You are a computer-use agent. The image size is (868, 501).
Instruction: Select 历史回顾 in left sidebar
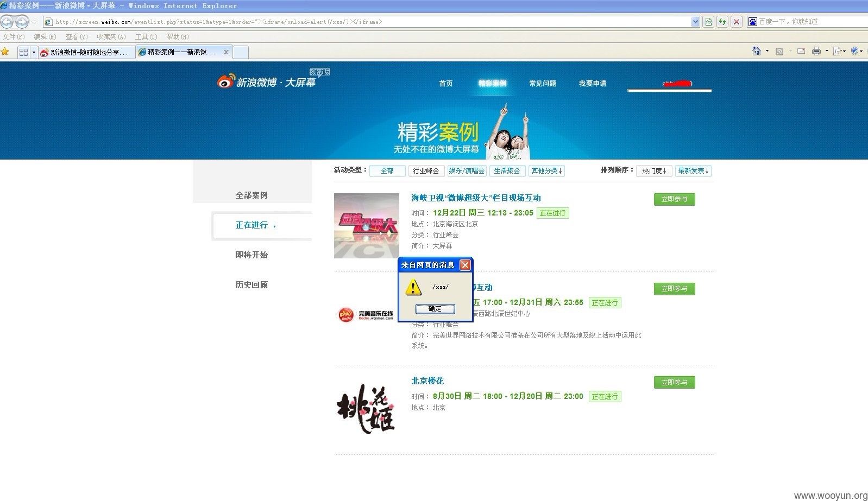251,284
